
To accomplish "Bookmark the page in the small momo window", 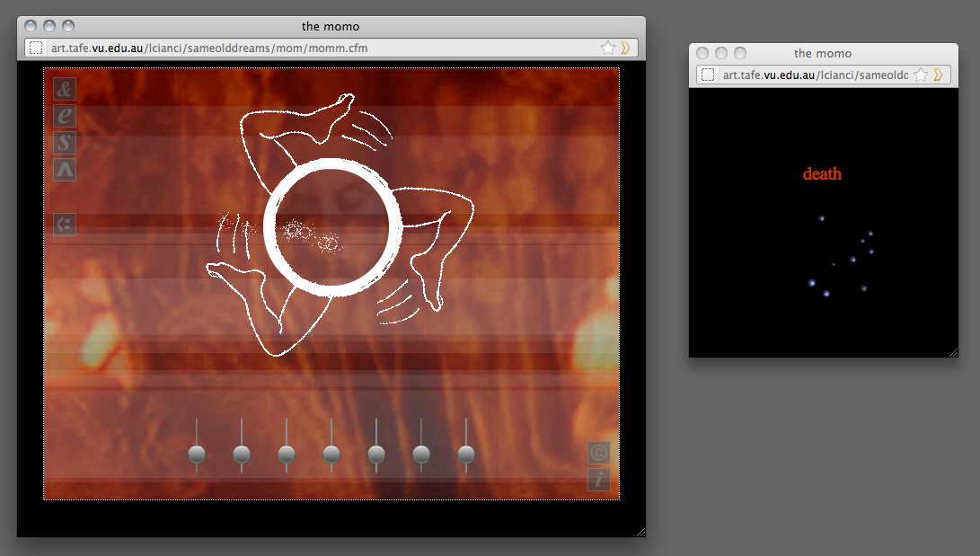I will click(x=921, y=75).
